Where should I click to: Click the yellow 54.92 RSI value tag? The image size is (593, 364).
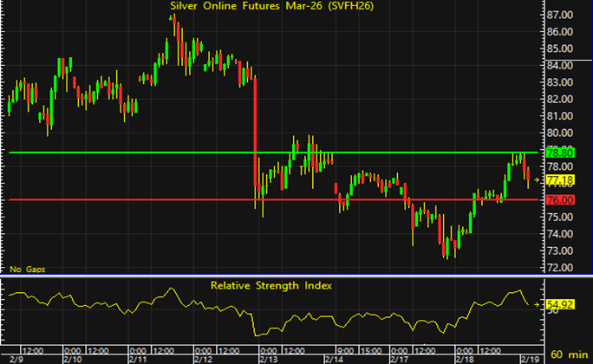click(x=558, y=305)
